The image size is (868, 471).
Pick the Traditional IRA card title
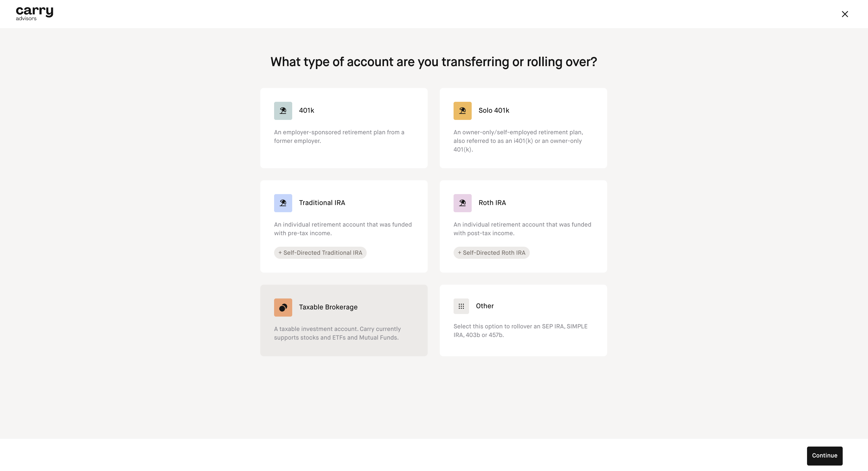[322, 203]
